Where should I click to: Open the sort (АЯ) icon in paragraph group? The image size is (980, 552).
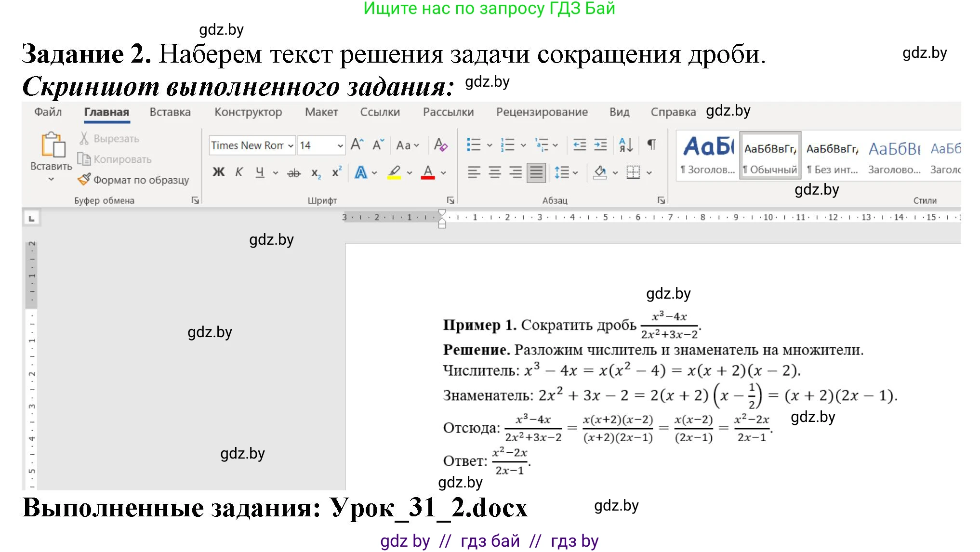(x=625, y=145)
